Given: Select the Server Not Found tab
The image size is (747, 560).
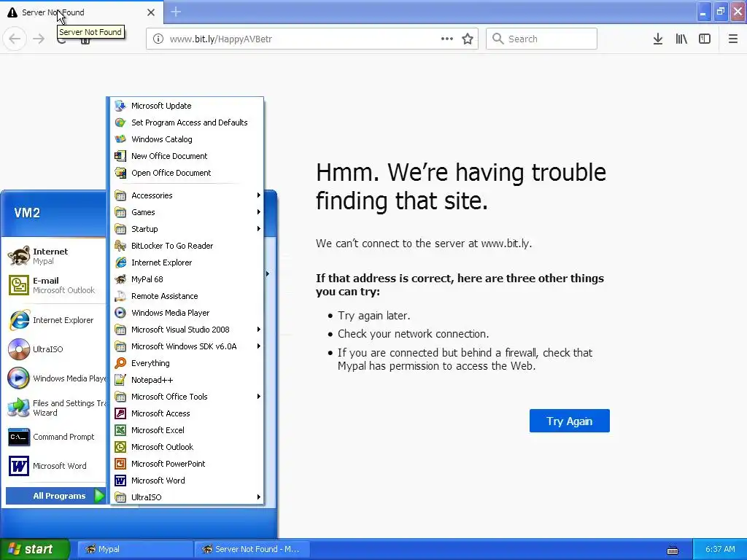Looking at the screenshot, I should 82,12.
